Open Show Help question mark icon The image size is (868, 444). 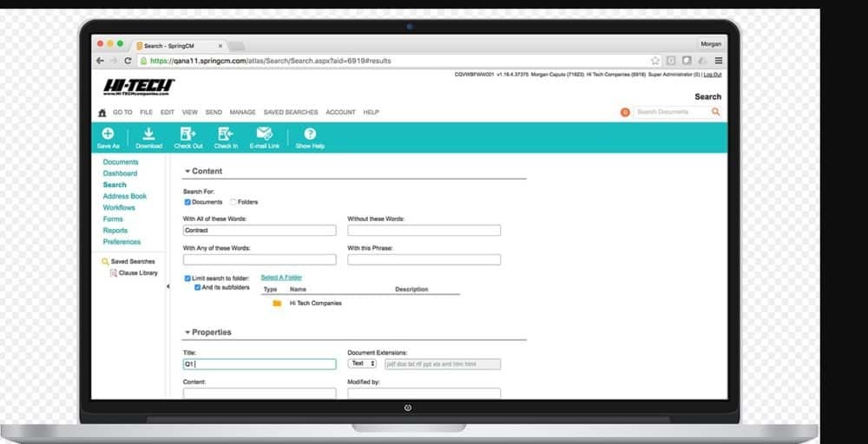coord(309,134)
